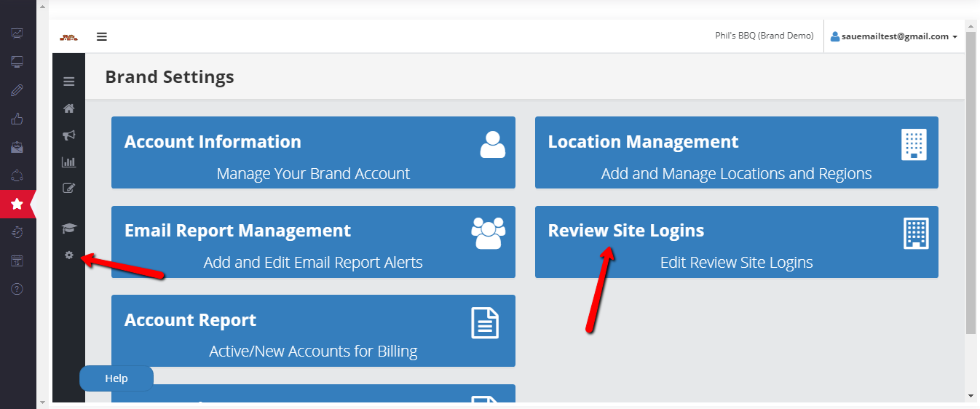Image resolution: width=980 pixels, height=409 pixels.
Task: Click the home icon in inner sidebar
Action: click(69, 108)
